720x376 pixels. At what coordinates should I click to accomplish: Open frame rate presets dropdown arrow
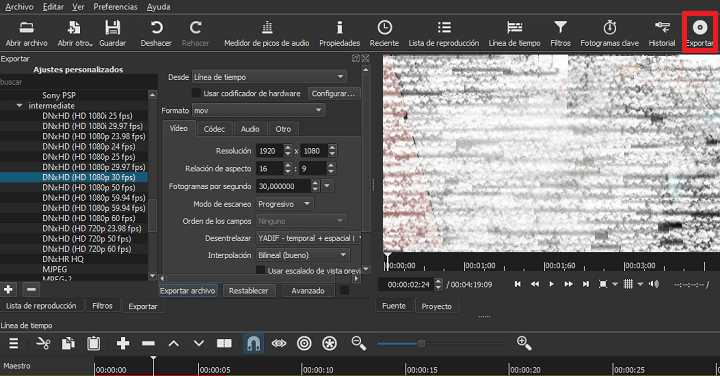pyautogui.click(x=327, y=186)
